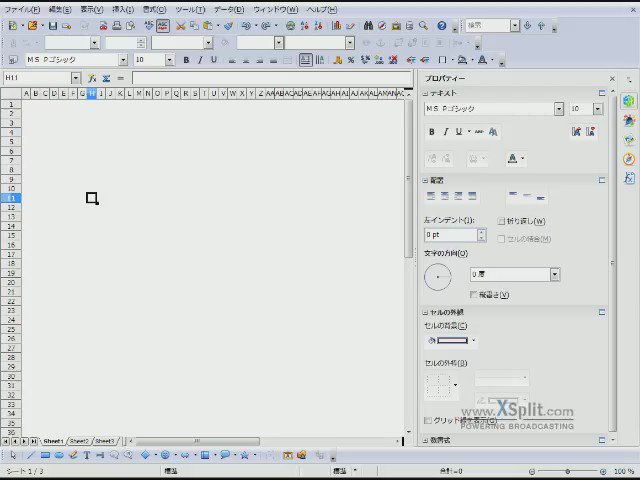Click the Function Wizard fx icon
Screen dimensions: 640x480
92,78
